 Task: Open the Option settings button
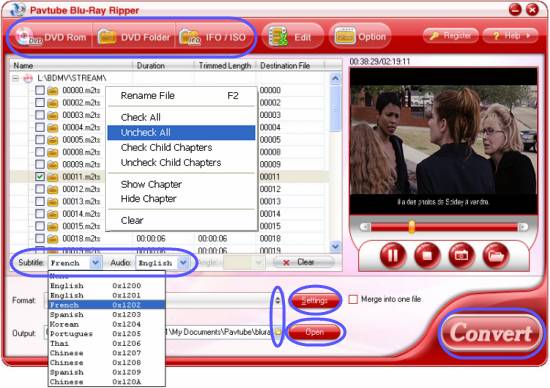[360, 36]
